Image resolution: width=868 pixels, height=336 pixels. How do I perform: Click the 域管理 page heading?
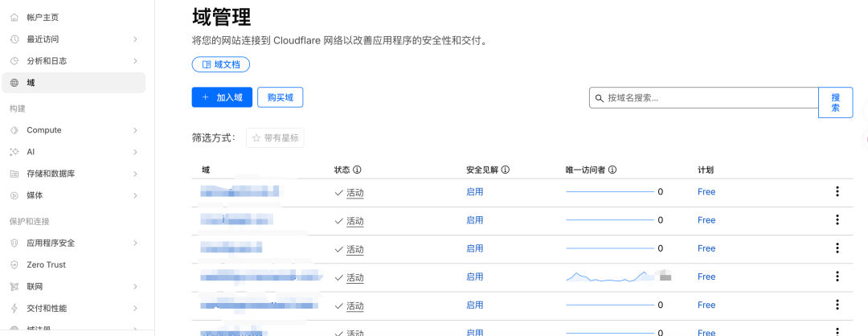(222, 17)
